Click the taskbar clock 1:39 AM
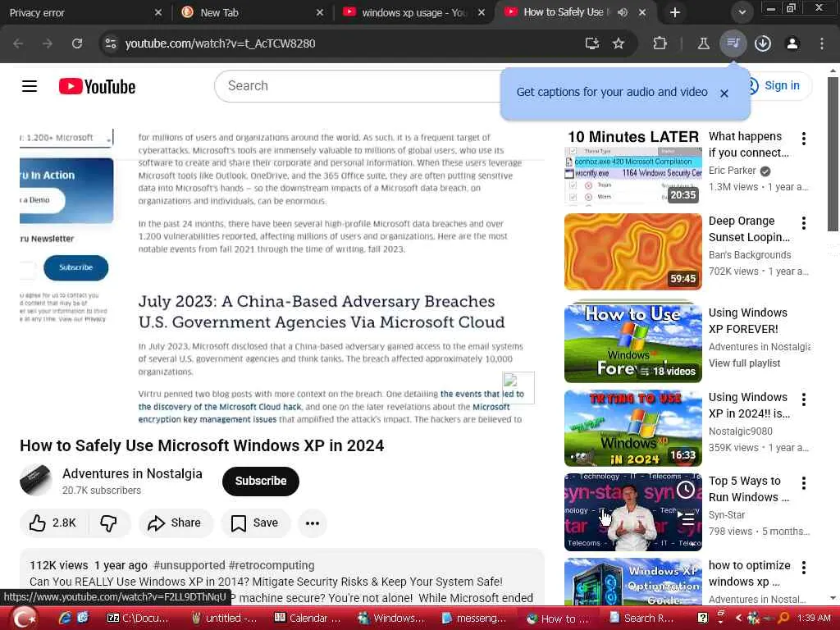The height and width of the screenshot is (630, 840). coord(813,619)
